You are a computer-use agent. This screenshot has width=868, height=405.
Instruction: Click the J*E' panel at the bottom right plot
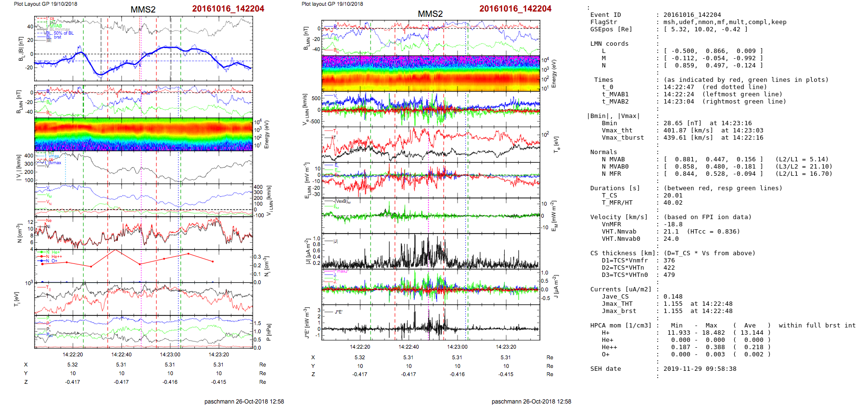point(430,322)
